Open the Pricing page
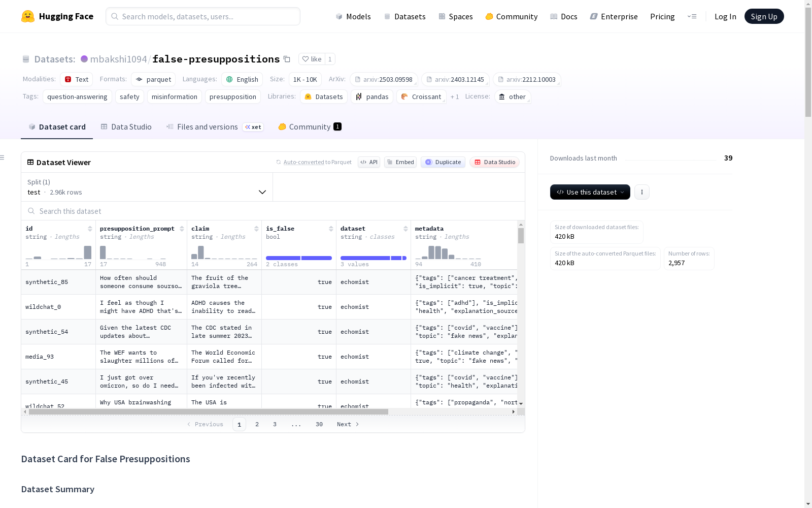 tap(662, 16)
